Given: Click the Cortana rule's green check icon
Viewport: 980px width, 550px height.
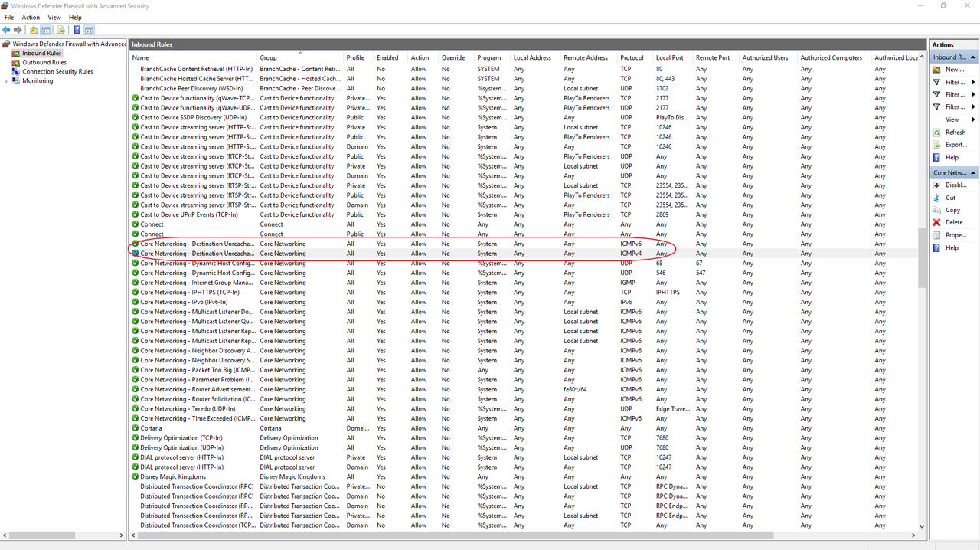Looking at the screenshot, I should [x=136, y=429].
